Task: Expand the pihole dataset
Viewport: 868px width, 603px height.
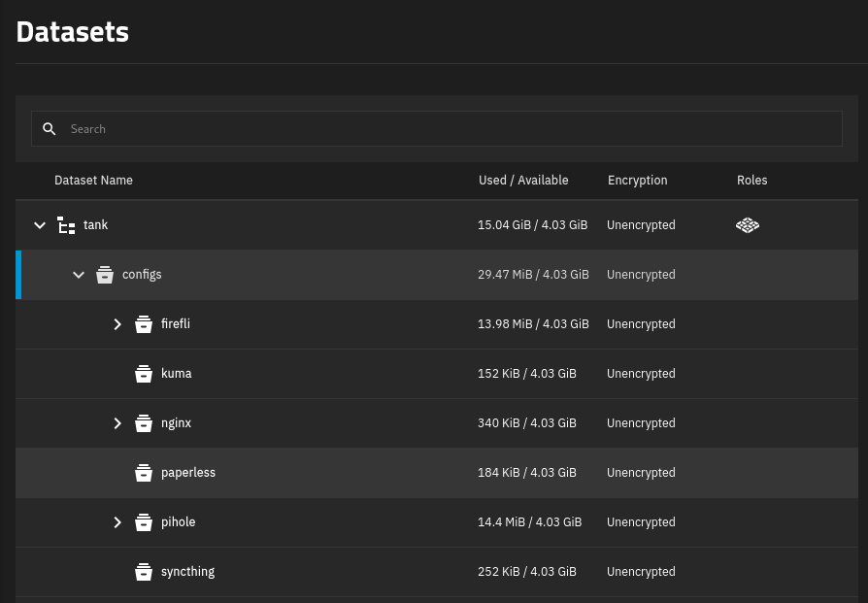Action: [117, 522]
